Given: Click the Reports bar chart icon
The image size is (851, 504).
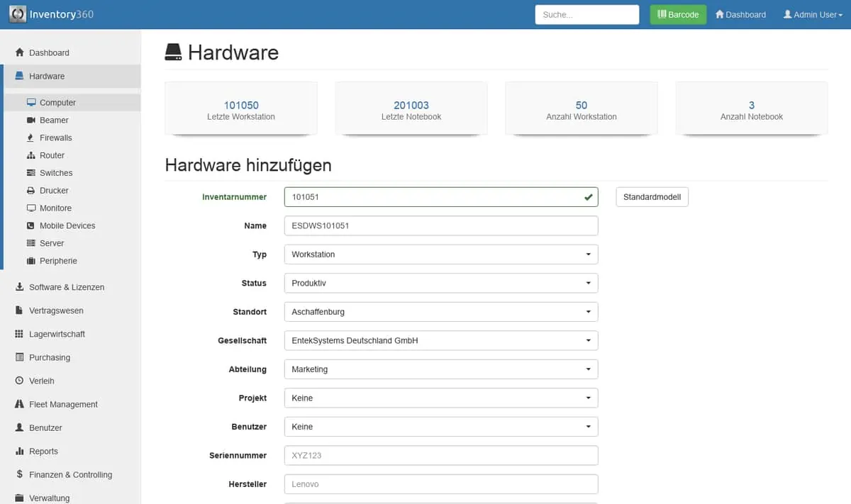Looking at the screenshot, I should coord(20,451).
